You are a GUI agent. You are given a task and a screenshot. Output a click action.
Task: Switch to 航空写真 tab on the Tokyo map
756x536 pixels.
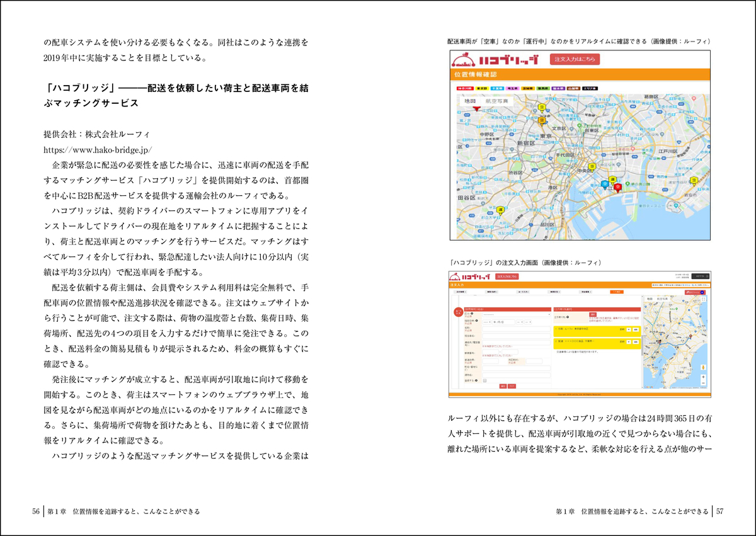(x=497, y=101)
